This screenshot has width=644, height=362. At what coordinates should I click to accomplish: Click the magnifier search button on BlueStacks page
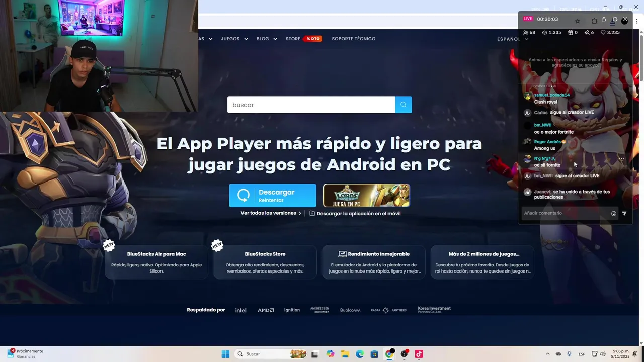click(x=404, y=105)
